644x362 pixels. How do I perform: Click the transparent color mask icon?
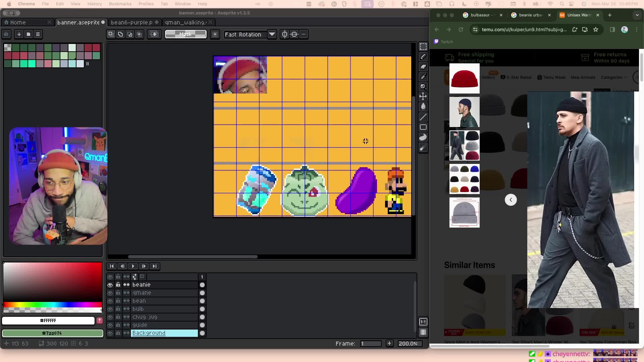click(x=154, y=34)
